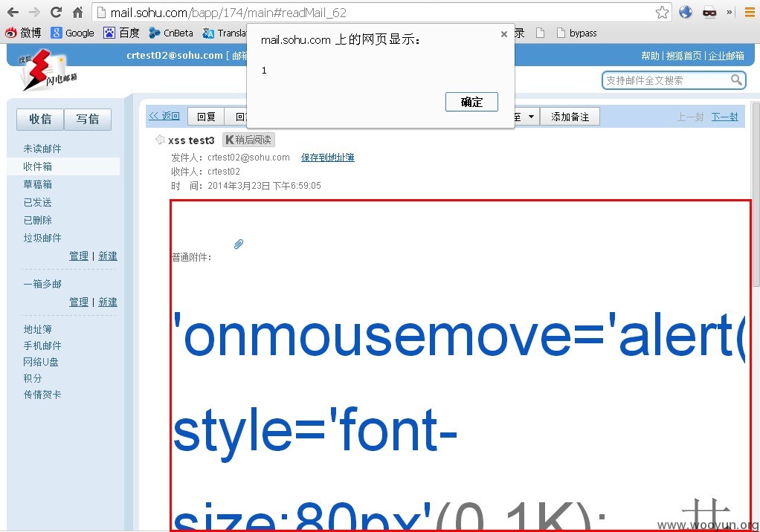Go to next mail via 下一封
Viewport: 760px width, 532px height.
pyautogui.click(x=724, y=117)
